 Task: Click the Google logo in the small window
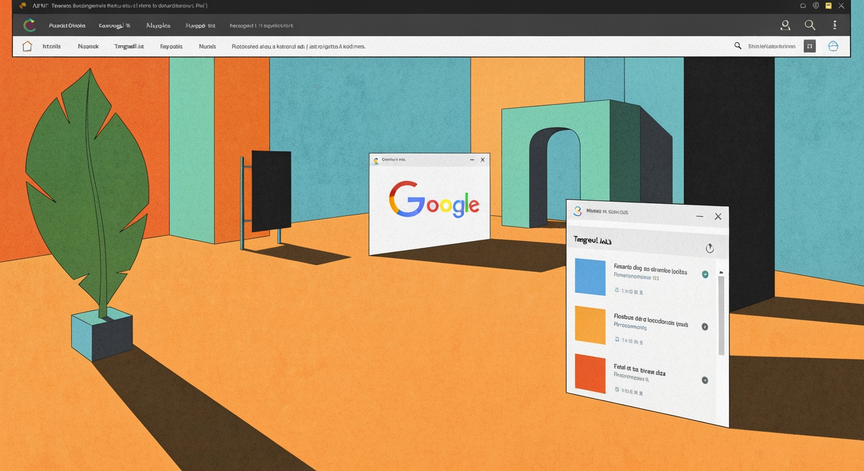434,201
